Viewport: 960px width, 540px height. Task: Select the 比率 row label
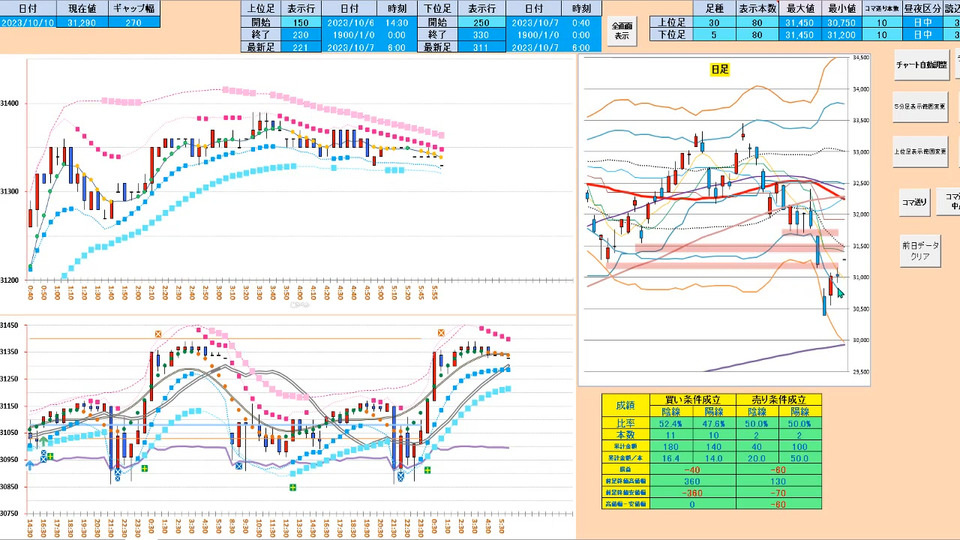tap(625, 423)
